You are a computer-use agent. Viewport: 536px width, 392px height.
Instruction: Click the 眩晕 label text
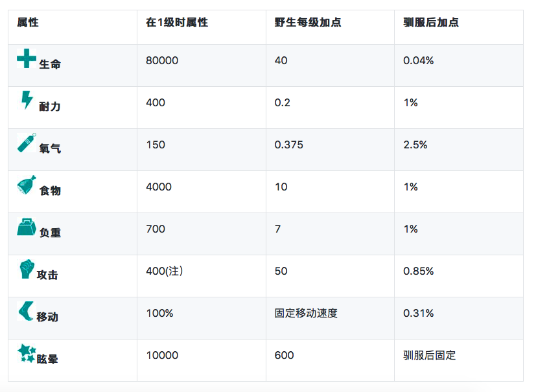47,359
